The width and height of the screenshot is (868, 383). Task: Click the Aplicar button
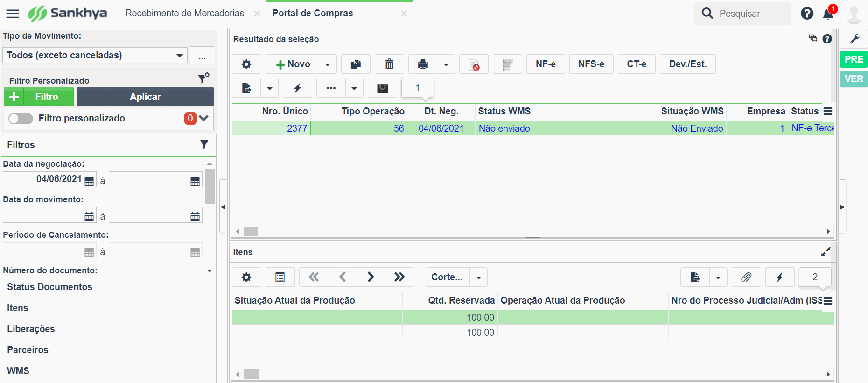click(x=145, y=97)
